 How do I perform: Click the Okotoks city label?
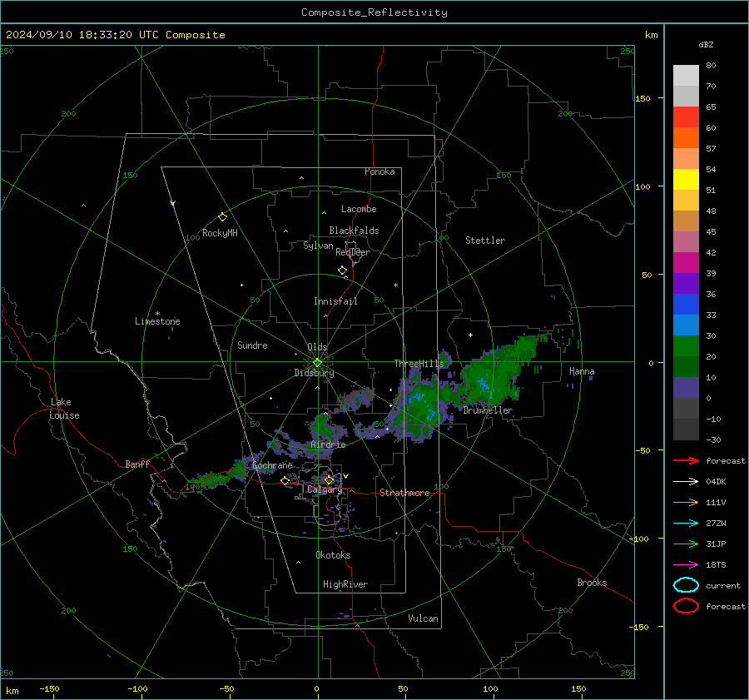[x=333, y=555]
